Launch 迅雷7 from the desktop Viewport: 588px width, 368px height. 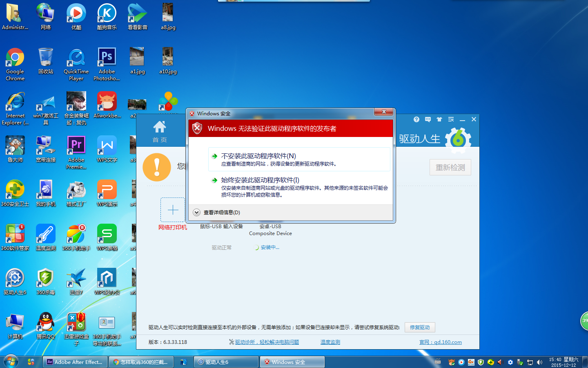click(x=76, y=282)
